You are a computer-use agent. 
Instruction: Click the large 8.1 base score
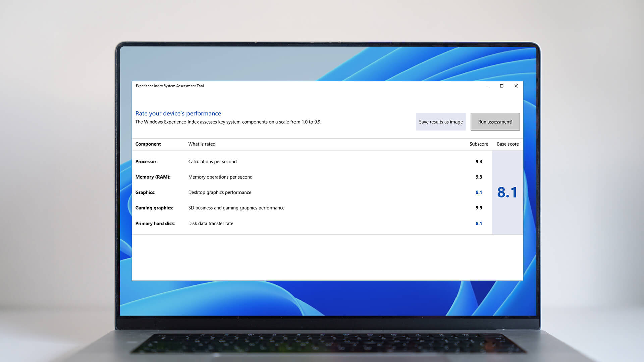point(507,192)
